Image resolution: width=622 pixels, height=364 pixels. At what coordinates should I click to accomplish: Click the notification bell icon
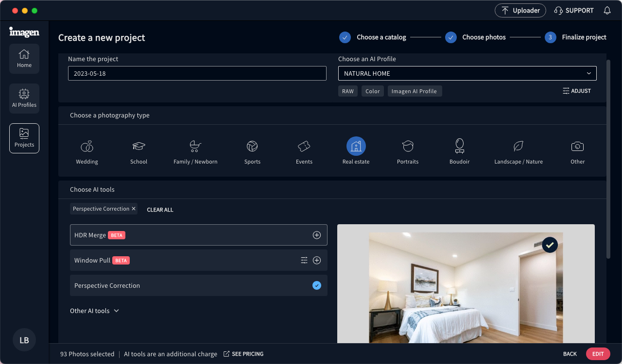pos(607,11)
